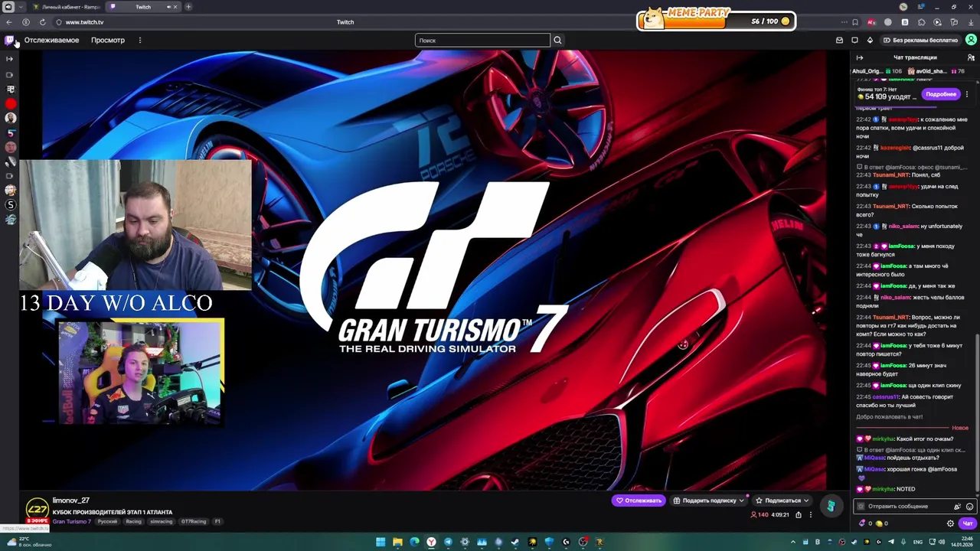
Task: Click the limonov_27 channel avatar
Action: pos(37,508)
